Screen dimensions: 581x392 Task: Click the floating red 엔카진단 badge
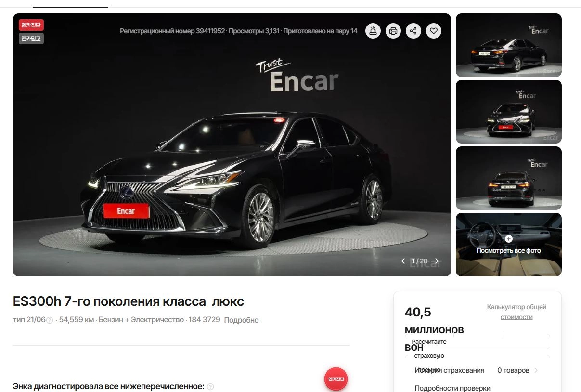(x=336, y=379)
